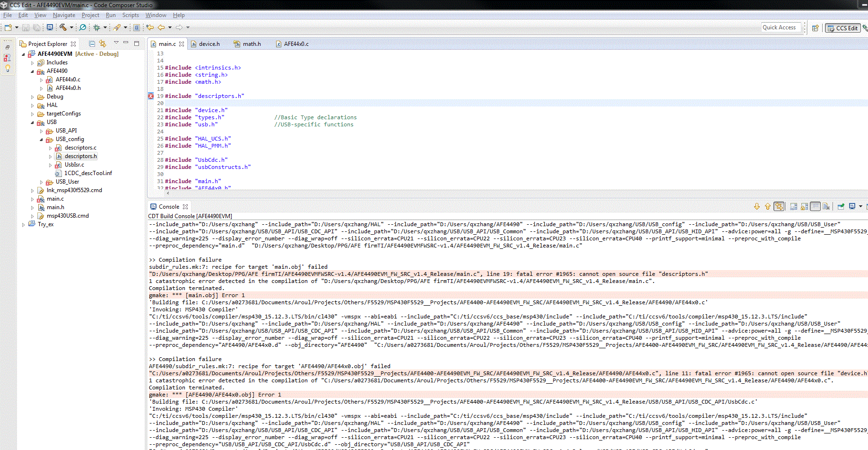Screen dimensions: 868x450
Task: Open the Navigate menu
Action: 64,15
